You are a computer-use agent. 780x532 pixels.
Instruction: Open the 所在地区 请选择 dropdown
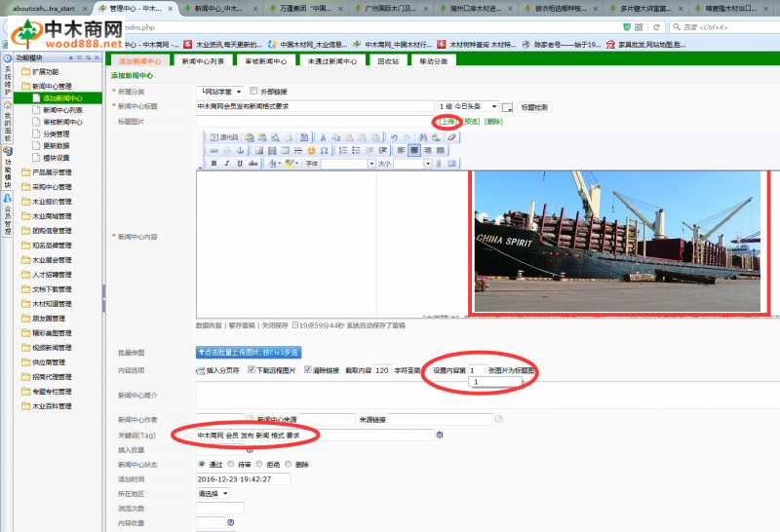pyautogui.click(x=213, y=494)
